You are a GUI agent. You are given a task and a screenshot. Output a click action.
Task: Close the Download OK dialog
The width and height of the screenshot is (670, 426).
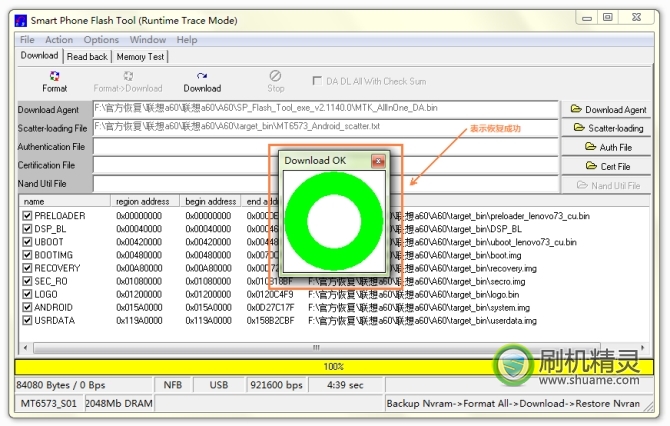[x=378, y=160]
